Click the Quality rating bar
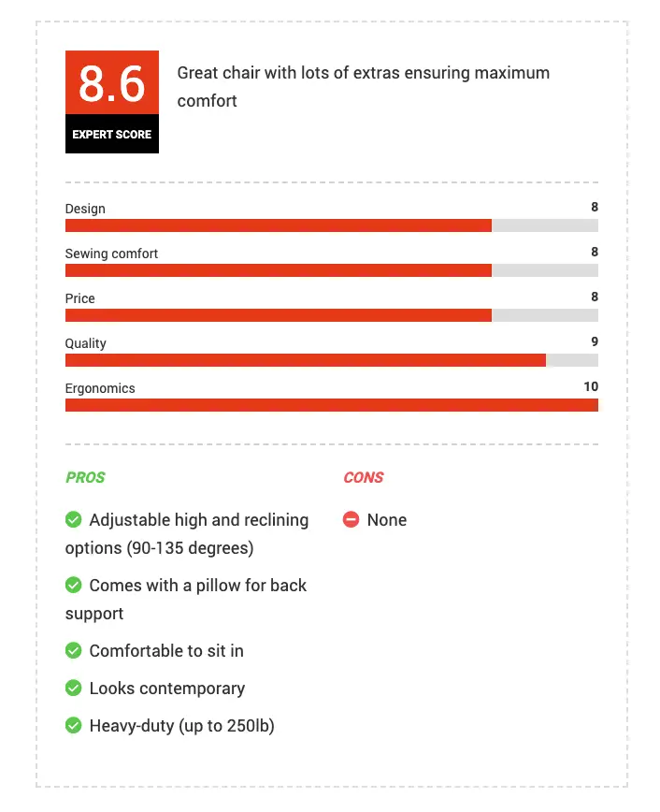The height and width of the screenshot is (812, 660). 332,360
